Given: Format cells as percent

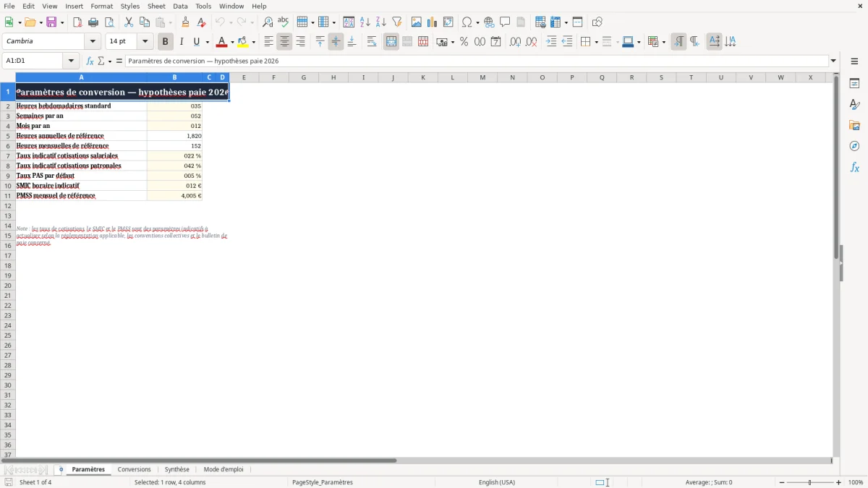Looking at the screenshot, I should pos(464,42).
